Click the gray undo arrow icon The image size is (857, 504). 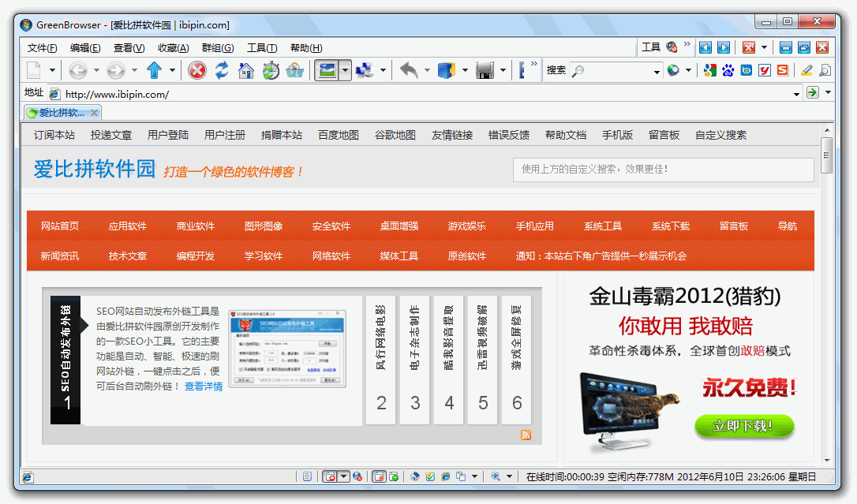pyautogui.click(x=409, y=70)
